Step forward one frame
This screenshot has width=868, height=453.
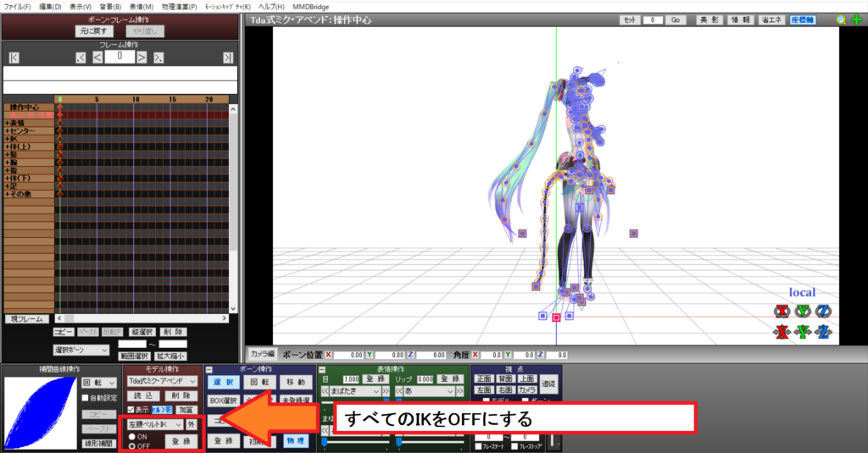142,58
